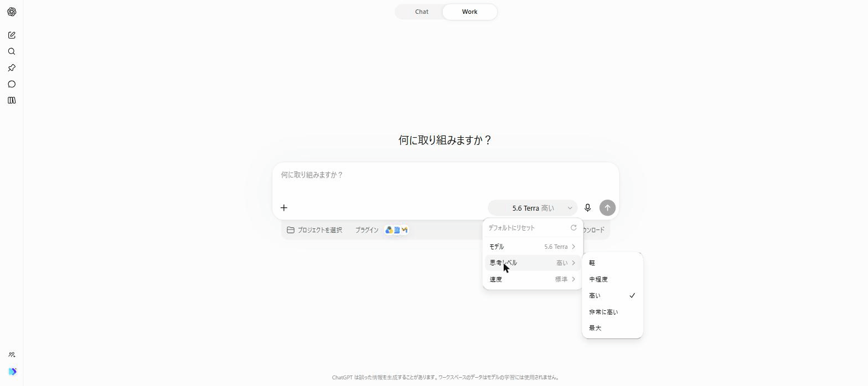The image size is (868, 386).
Task: Click the colorful app icon at the sidebar bottom
Action: 12,372
